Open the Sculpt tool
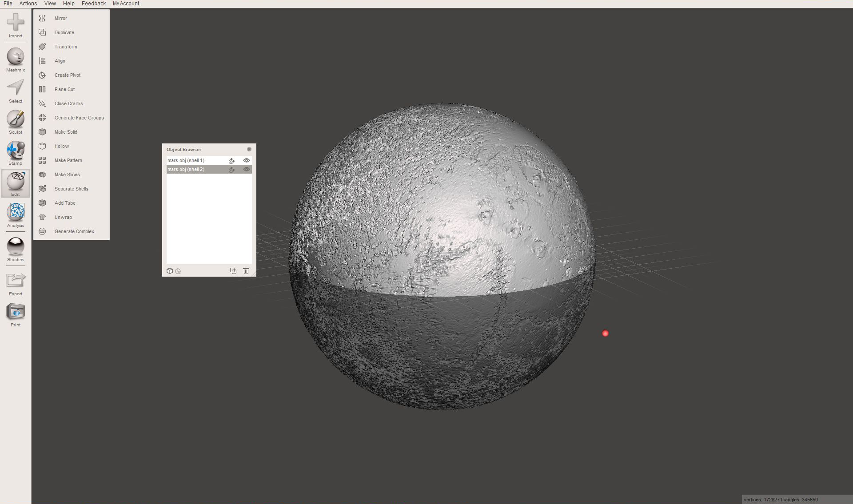The width and height of the screenshot is (853, 504). coord(16,119)
